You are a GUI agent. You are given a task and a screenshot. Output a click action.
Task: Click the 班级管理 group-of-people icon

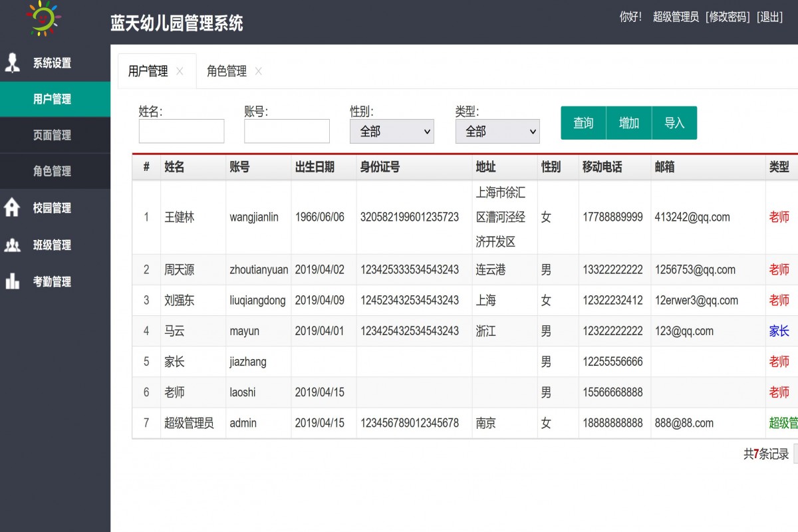click(13, 245)
